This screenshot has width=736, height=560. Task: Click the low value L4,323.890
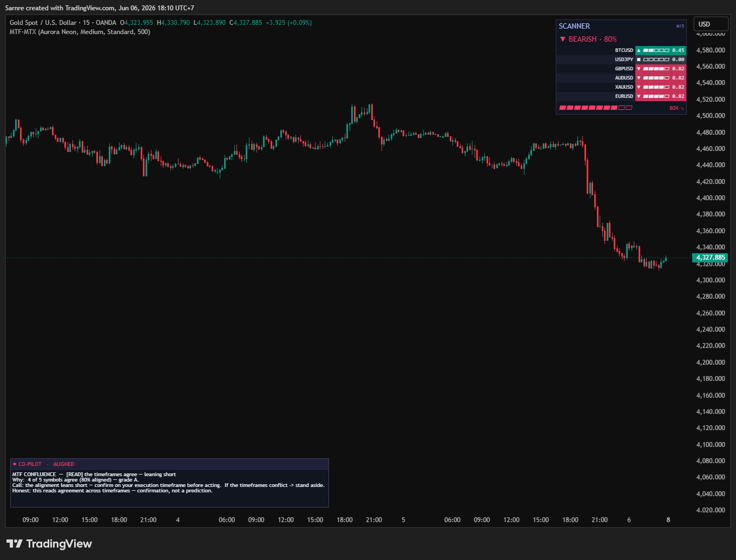click(209, 23)
